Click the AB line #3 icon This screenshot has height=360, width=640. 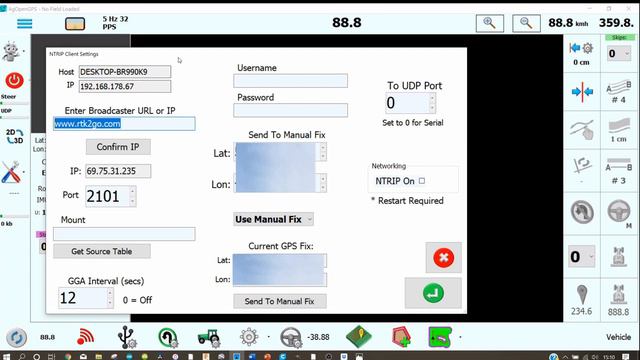click(619, 171)
